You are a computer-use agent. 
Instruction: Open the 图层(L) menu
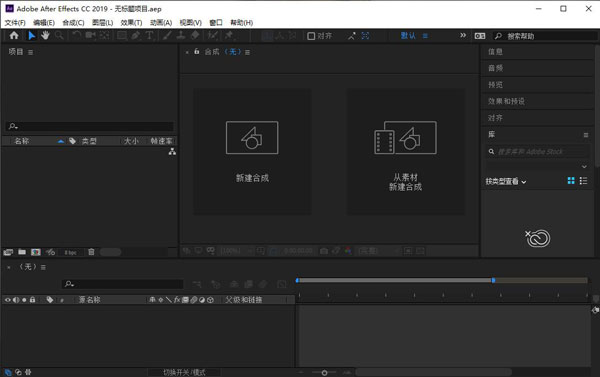click(103, 23)
